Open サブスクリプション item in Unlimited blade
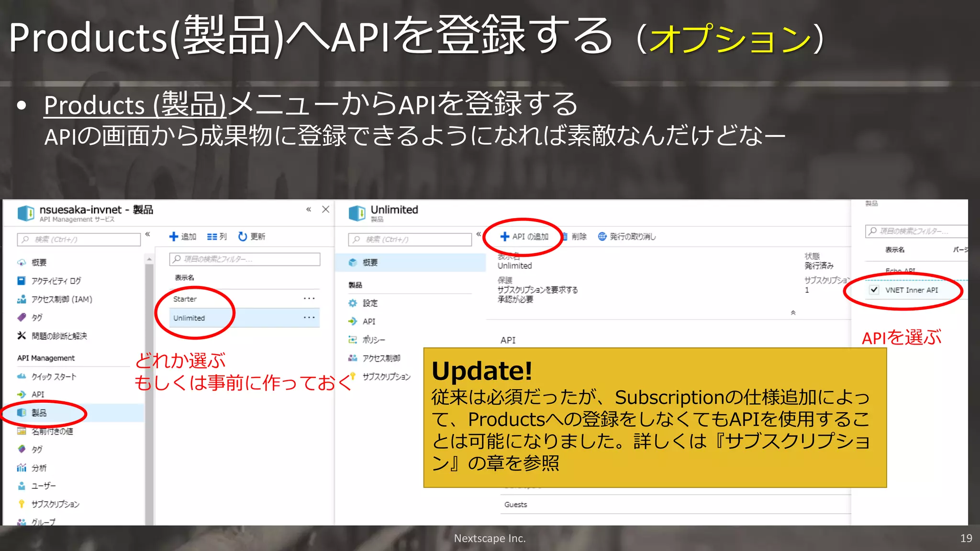Viewport: 980px width, 551px height. pyautogui.click(x=380, y=376)
